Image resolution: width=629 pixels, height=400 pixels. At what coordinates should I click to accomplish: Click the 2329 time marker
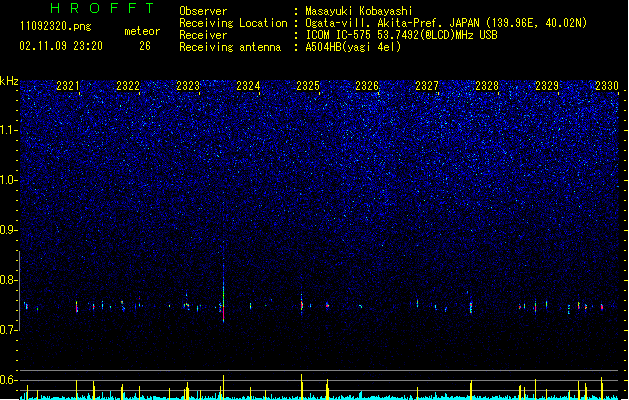pos(547,86)
